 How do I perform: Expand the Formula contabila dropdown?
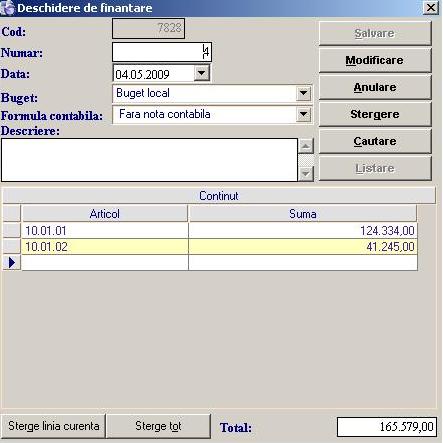(303, 114)
